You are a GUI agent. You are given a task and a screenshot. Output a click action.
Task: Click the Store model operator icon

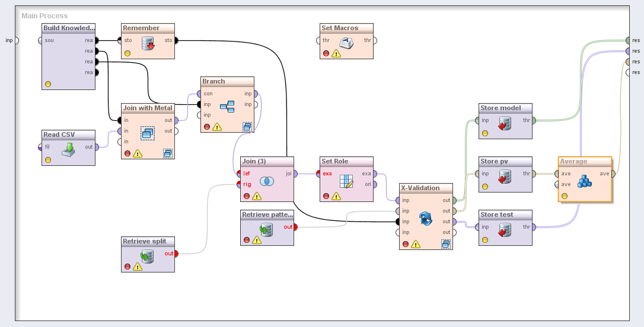505,123
